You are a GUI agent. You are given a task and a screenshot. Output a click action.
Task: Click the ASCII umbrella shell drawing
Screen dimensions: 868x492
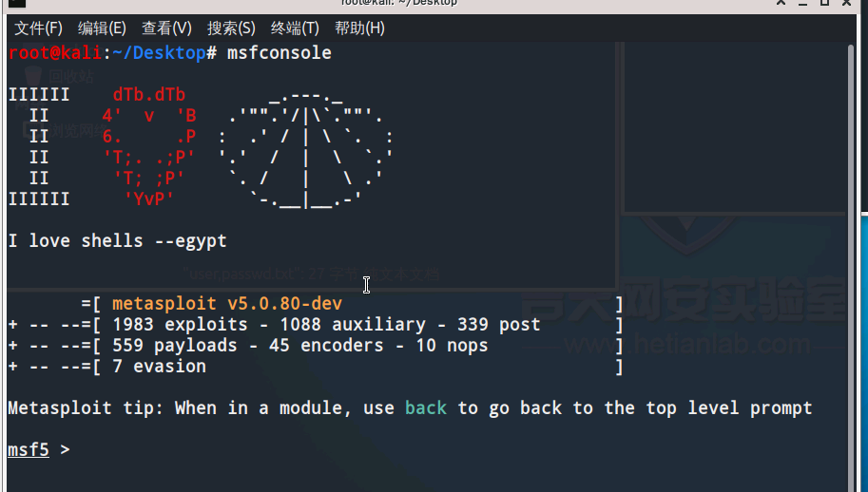(x=305, y=150)
